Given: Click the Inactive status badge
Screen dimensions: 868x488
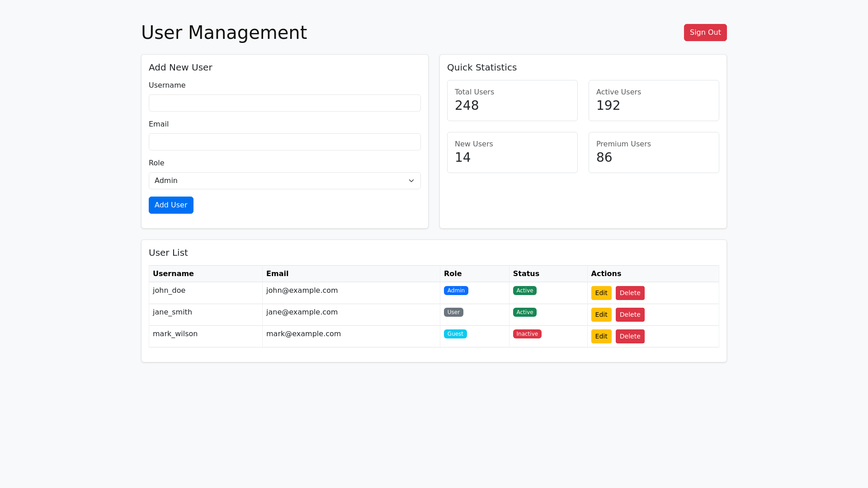Looking at the screenshot, I should coord(527,334).
